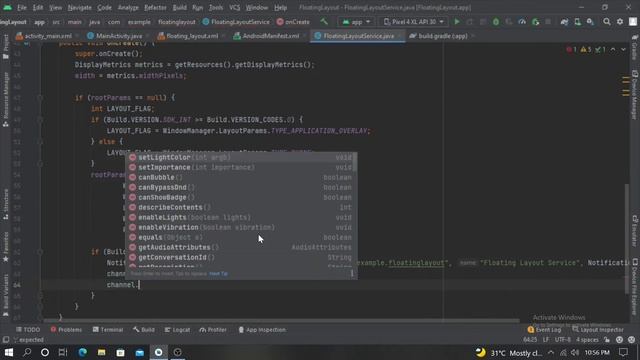
Task: Click the Windows Start button
Action: tap(9, 352)
